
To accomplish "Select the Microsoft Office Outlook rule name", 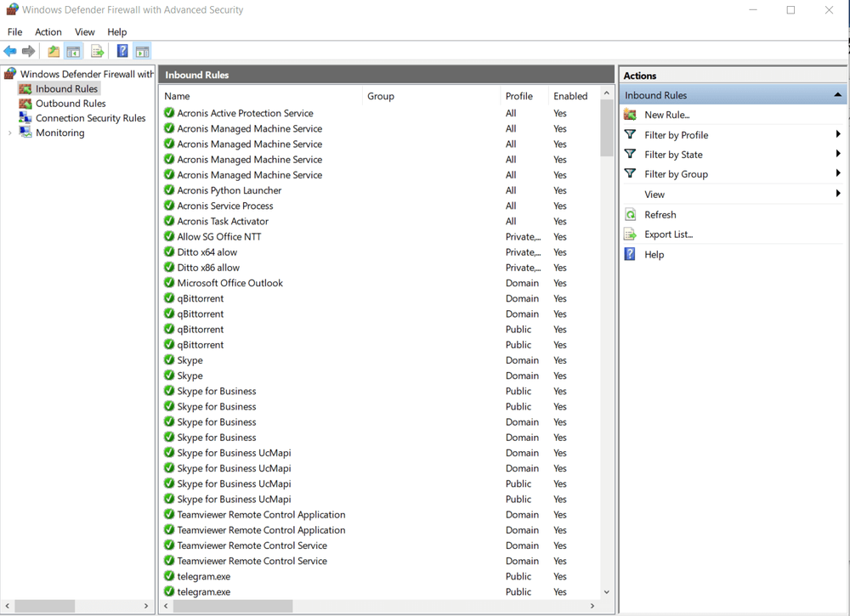I will coord(229,283).
